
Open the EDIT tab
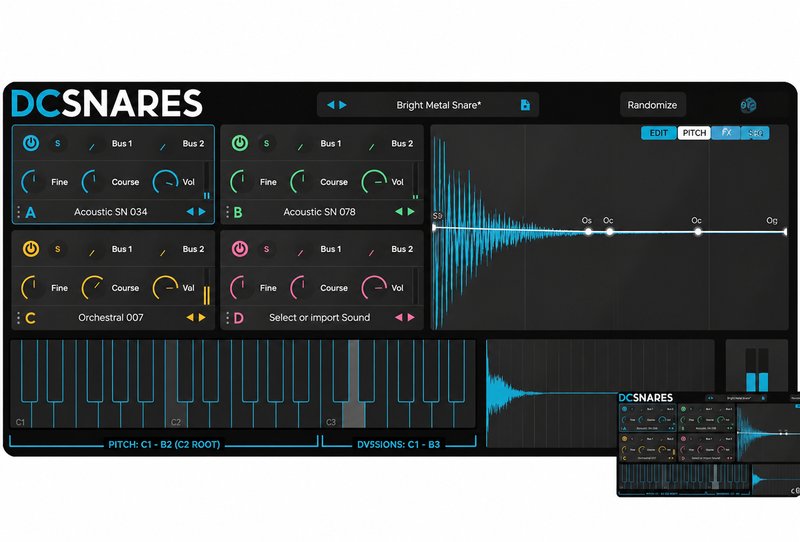(659, 133)
